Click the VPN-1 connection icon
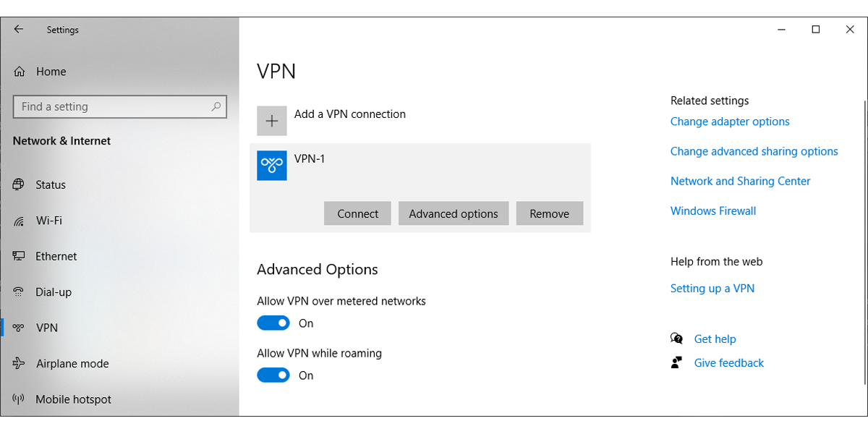This screenshot has width=868, height=434. 272,166
